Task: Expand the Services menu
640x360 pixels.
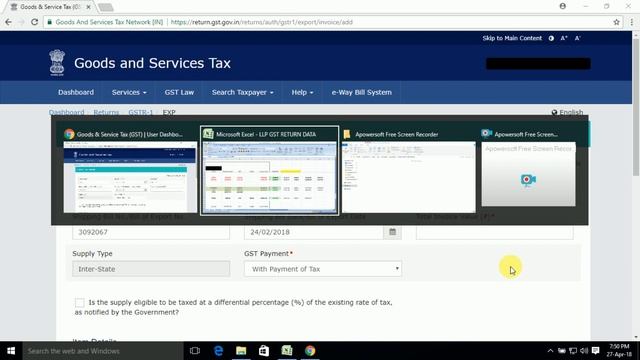Action: (129, 92)
